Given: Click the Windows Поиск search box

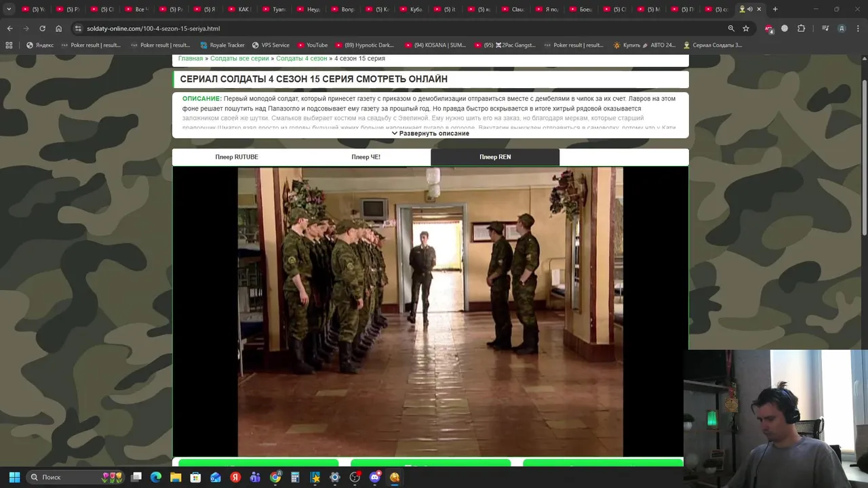Looking at the screenshot, I should tap(76, 477).
